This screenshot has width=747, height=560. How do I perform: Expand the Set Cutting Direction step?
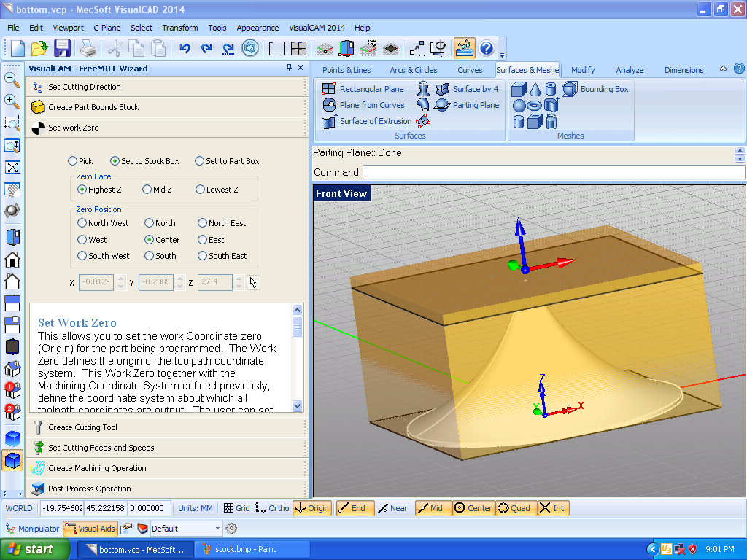click(x=166, y=87)
